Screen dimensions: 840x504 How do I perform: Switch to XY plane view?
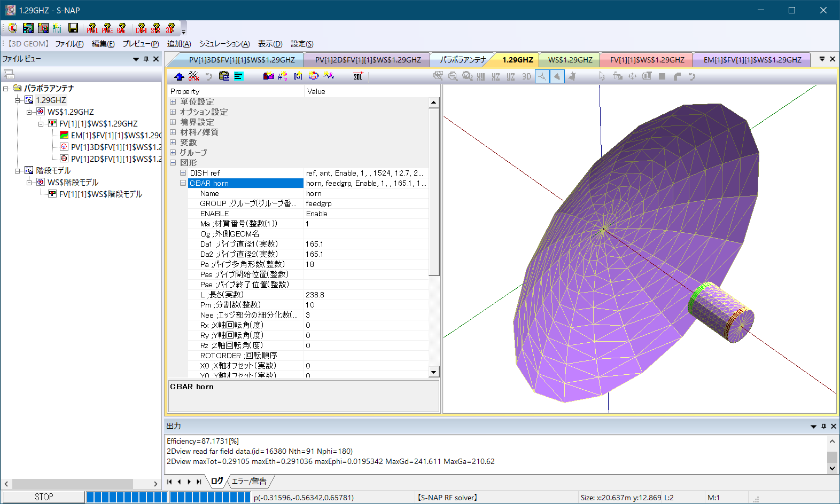pyautogui.click(x=481, y=76)
